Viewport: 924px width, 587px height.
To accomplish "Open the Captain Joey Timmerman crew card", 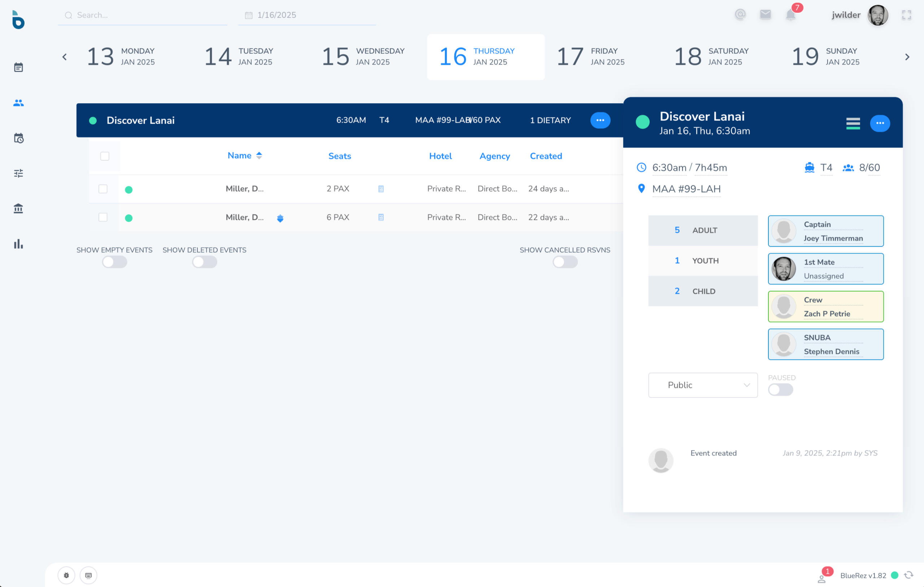I will point(825,231).
